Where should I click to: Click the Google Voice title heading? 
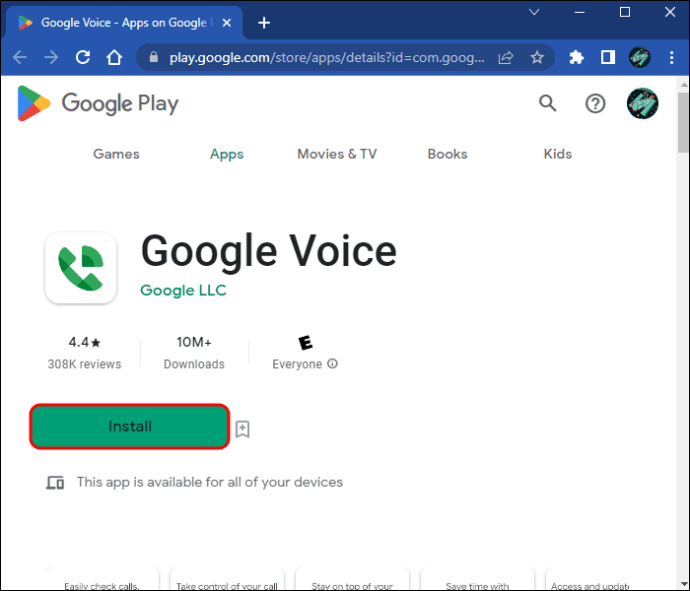[x=269, y=251]
